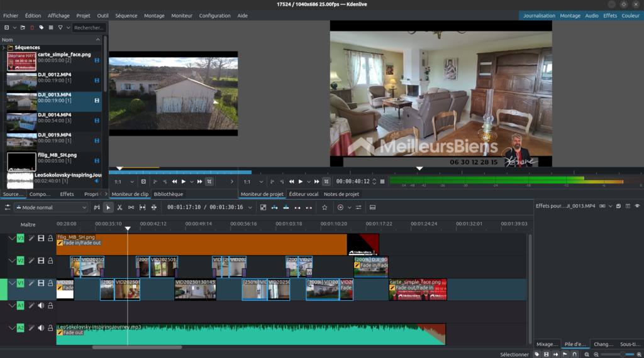Switch to Notes de projet tab
The width and height of the screenshot is (644, 358).
click(341, 194)
